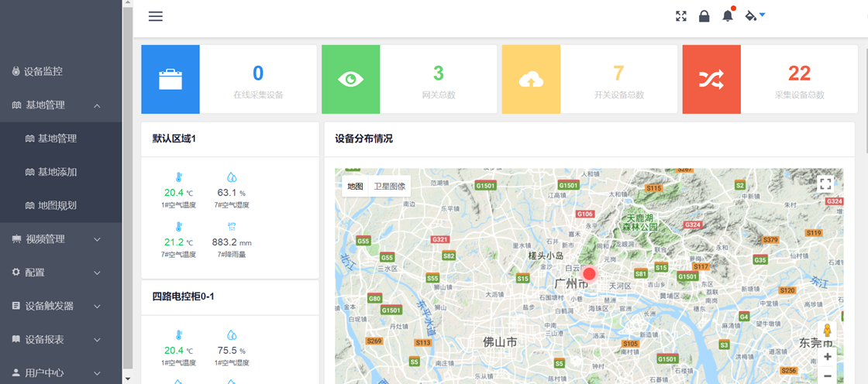
Task: Click the red device marker on map
Action: tap(589, 273)
